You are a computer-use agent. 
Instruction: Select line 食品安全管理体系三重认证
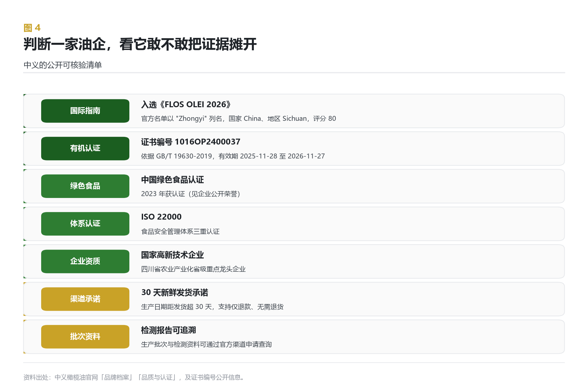pyautogui.click(x=180, y=232)
